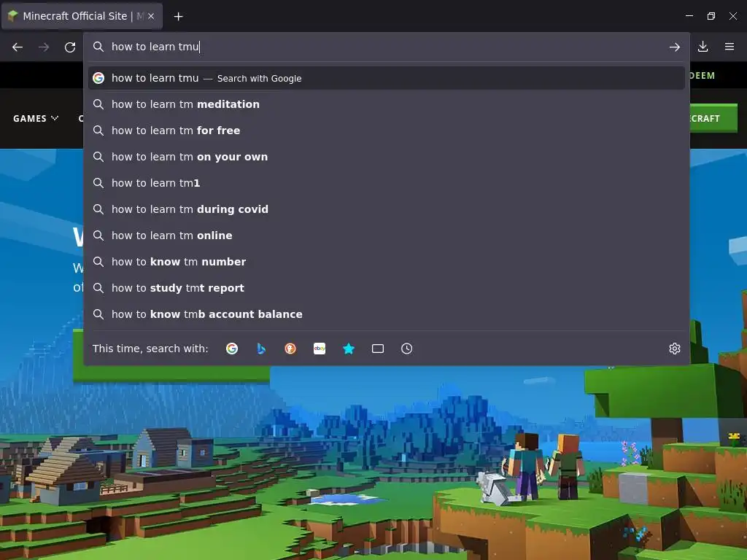Image resolution: width=747 pixels, height=560 pixels.
Task: Click the forward navigation arrow
Action: [44, 47]
